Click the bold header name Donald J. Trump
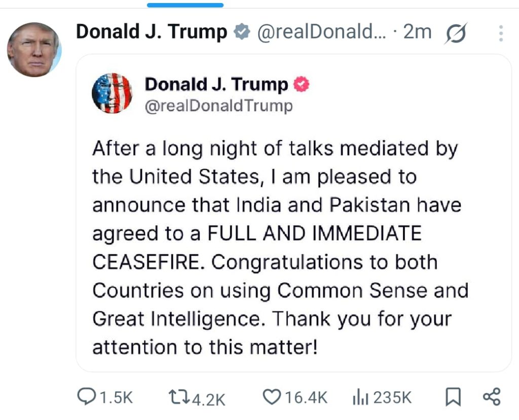The width and height of the screenshot is (519, 420). click(x=152, y=32)
